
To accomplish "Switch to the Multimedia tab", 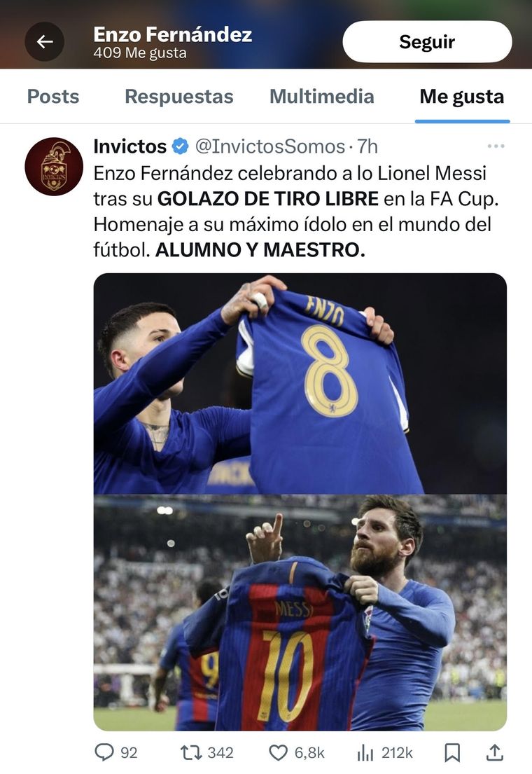I will [x=321, y=96].
